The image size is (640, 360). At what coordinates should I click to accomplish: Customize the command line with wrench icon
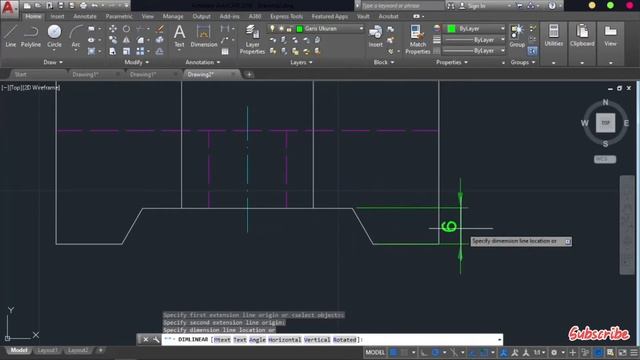pyautogui.click(x=156, y=339)
